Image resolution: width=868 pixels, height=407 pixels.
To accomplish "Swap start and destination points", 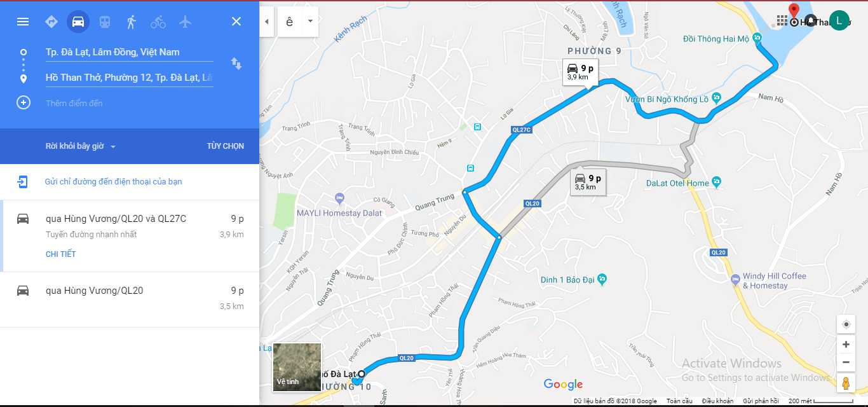I will tap(236, 64).
